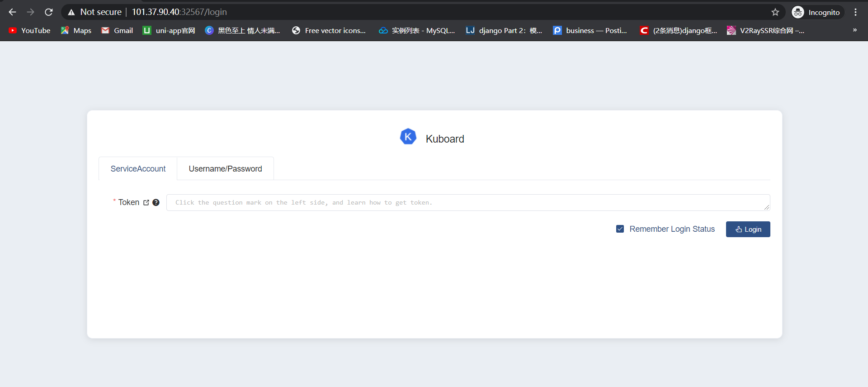Open Chrome's three-dot menu

click(855, 12)
